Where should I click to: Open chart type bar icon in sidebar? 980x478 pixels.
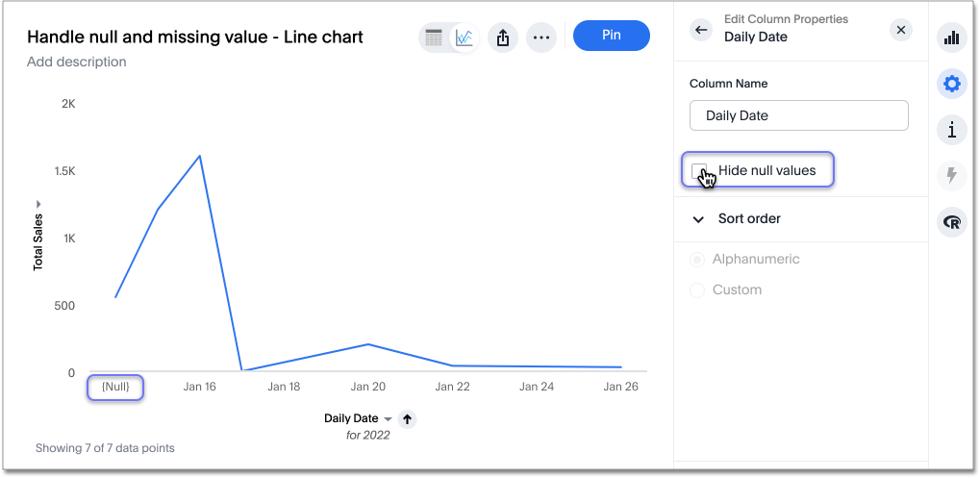point(952,38)
